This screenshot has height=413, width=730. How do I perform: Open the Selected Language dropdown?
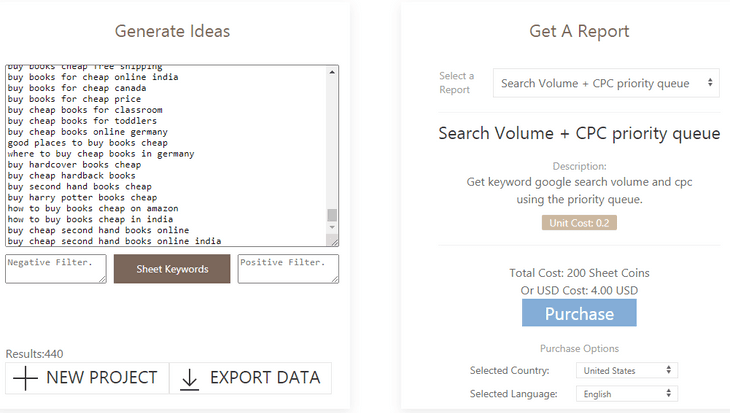(x=627, y=394)
